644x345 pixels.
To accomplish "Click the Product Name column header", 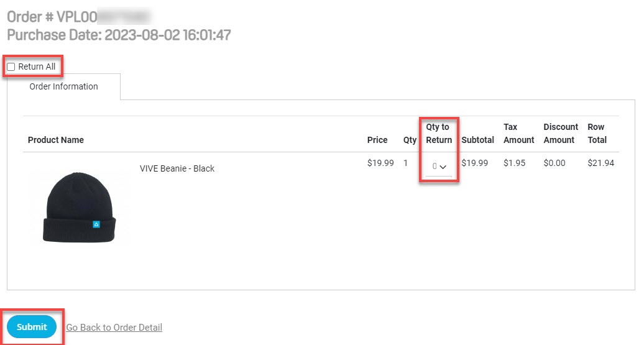I will [56, 140].
